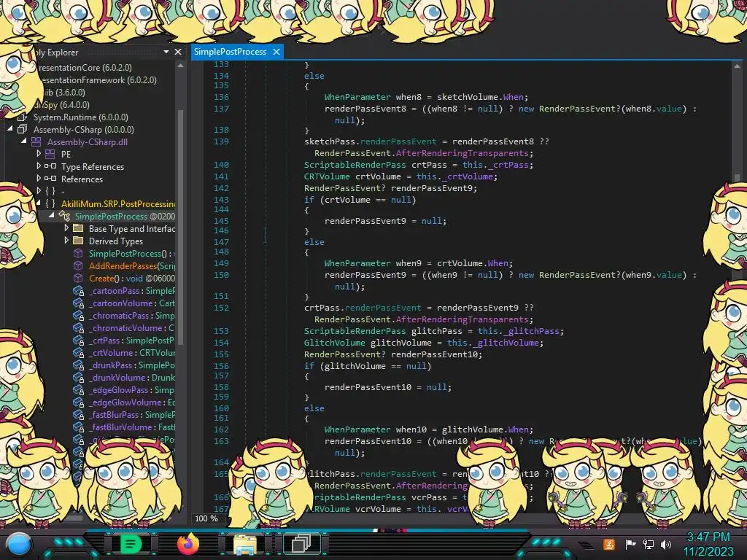Click the _crtPass private field icon
The height and width of the screenshot is (560, 747).
click(x=79, y=340)
